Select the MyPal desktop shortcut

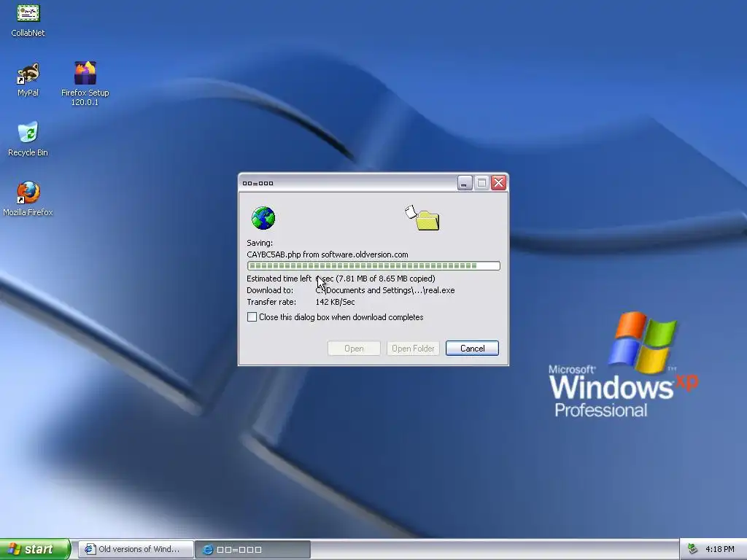click(x=28, y=79)
